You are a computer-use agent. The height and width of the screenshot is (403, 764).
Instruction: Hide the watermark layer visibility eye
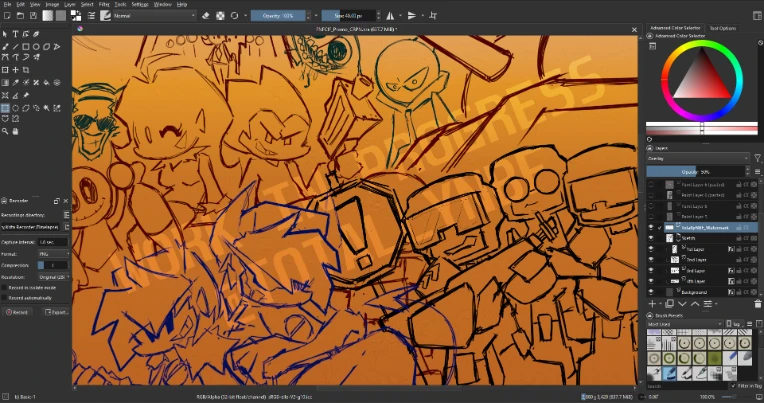point(651,228)
